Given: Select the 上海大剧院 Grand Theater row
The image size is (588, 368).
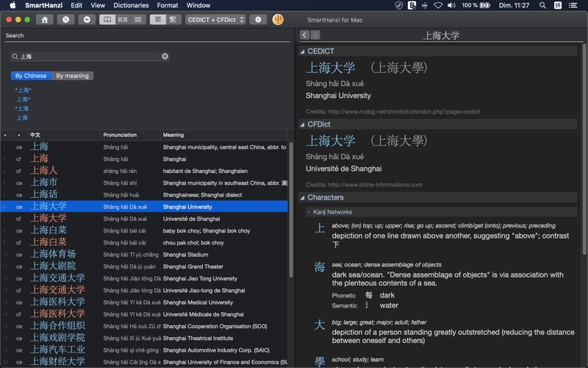Looking at the screenshot, I should [x=144, y=266].
